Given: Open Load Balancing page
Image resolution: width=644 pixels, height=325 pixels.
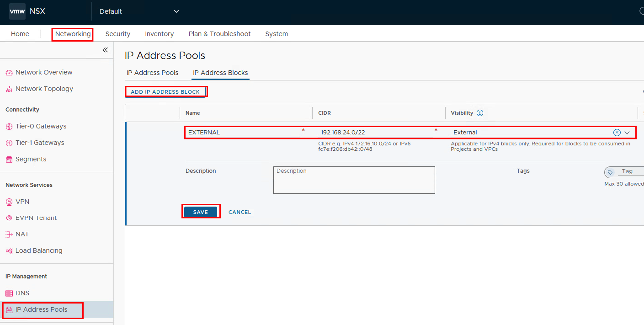Looking at the screenshot, I should coord(39,250).
